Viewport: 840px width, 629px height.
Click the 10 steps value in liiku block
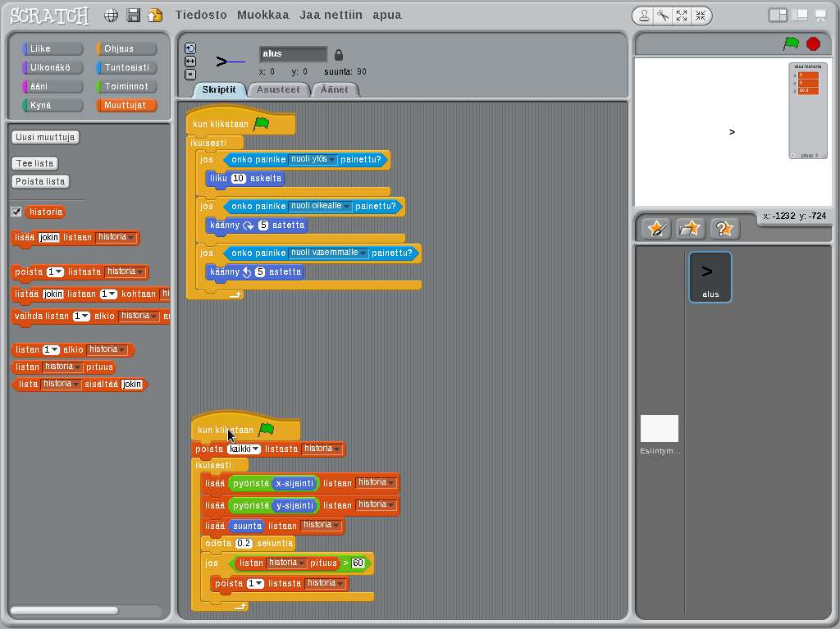239,179
